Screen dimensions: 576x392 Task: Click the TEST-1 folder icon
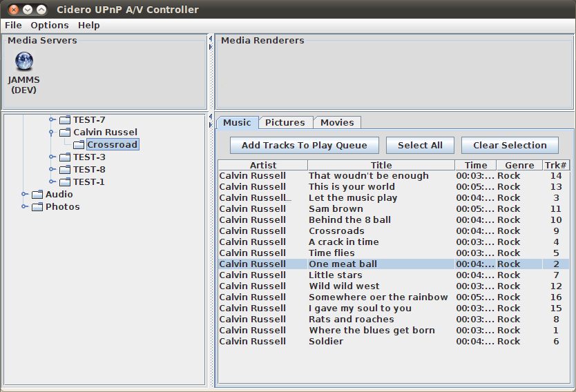(x=65, y=182)
